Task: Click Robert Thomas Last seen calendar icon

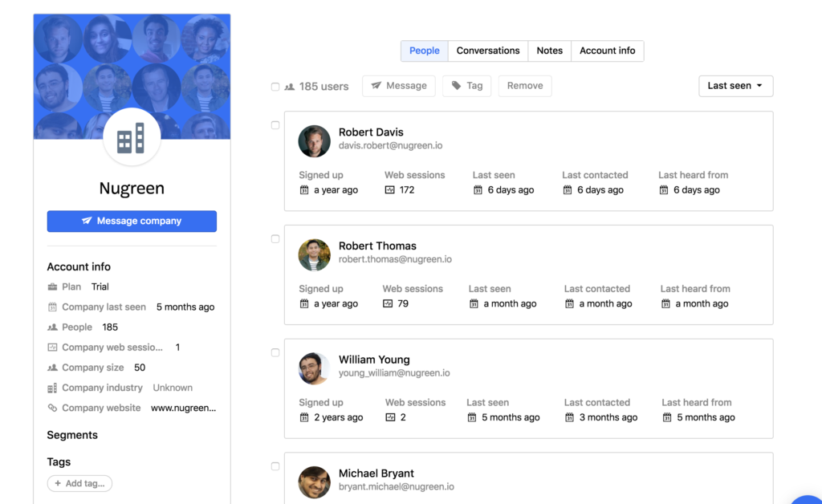Action: click(x=474, y=304)
